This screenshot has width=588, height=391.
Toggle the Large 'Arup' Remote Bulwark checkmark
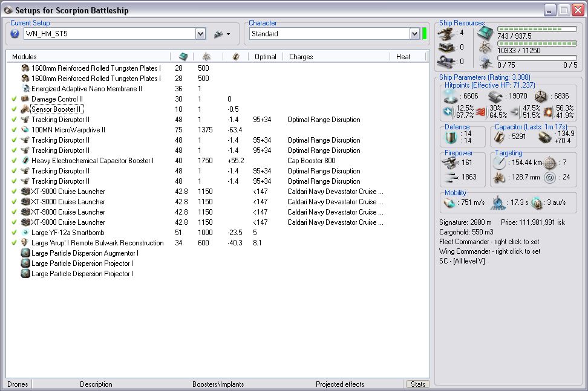coord(15,243)
